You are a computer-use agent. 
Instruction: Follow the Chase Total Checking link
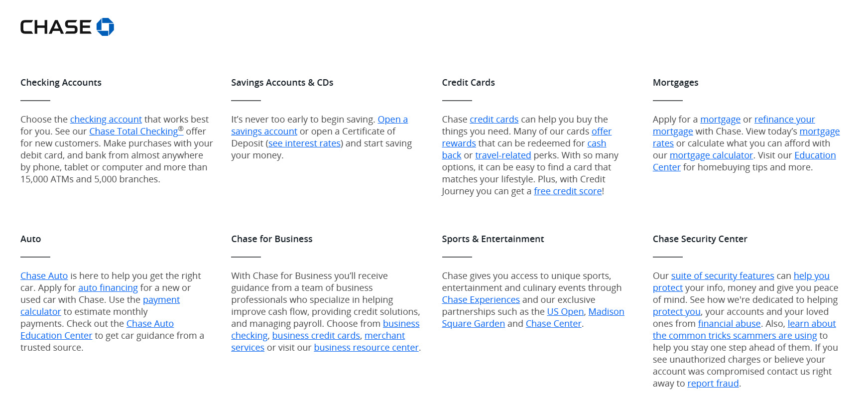point(133,132)
